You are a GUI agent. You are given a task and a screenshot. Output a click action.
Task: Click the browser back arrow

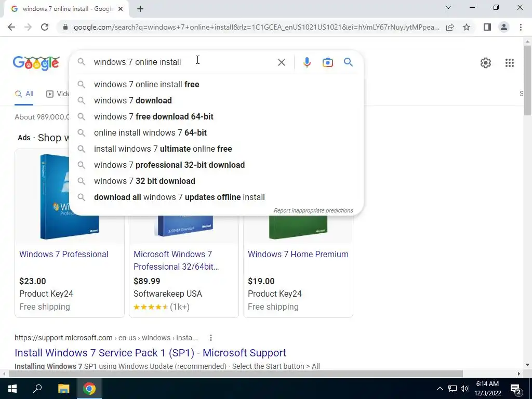[11, 27]
